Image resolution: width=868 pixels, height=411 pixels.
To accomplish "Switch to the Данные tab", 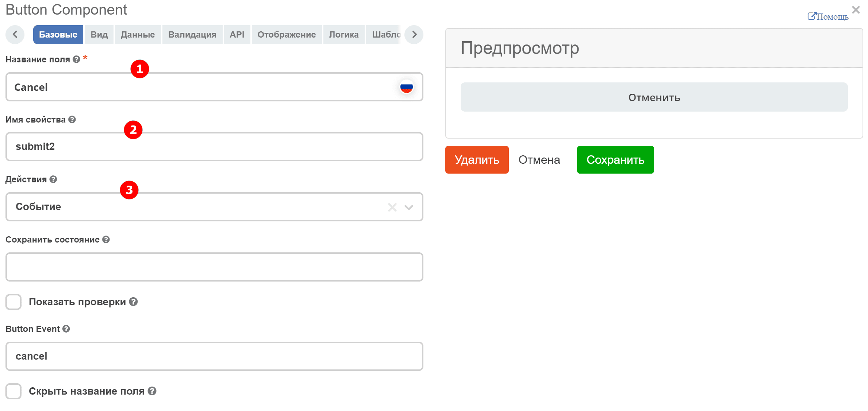I will coord(138,35).
